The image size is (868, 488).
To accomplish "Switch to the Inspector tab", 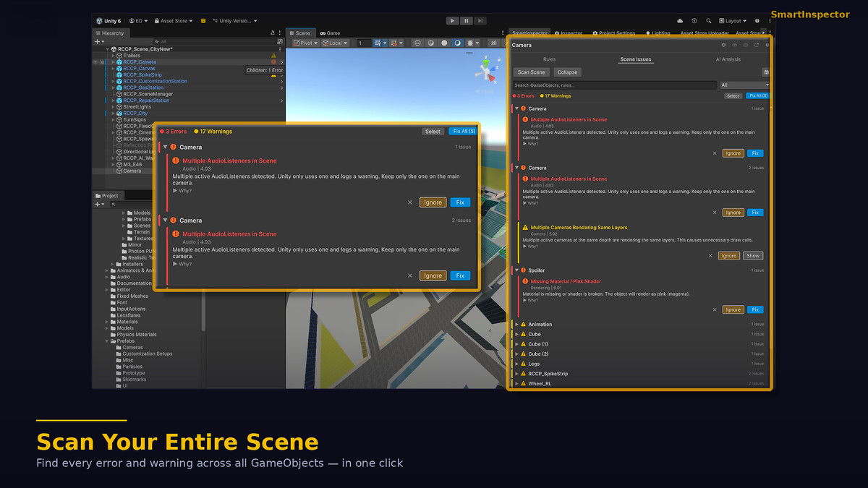I will click(x=569, y=33).
